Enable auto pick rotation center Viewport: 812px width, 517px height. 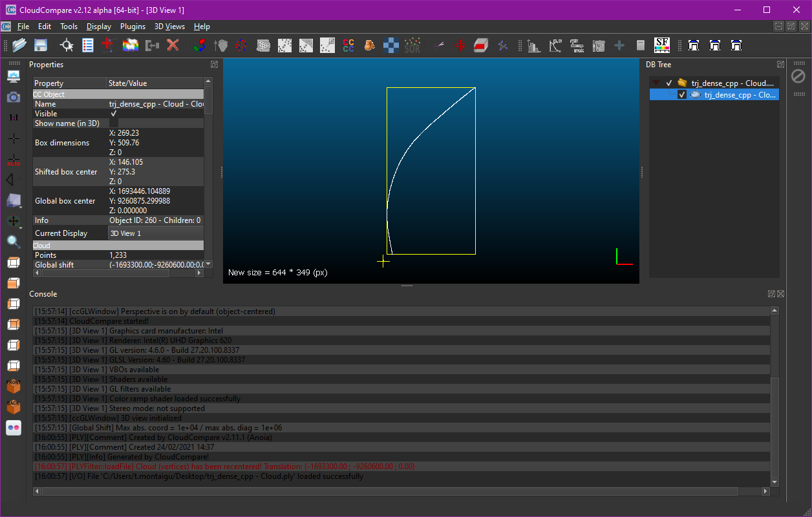coord(14,159)
